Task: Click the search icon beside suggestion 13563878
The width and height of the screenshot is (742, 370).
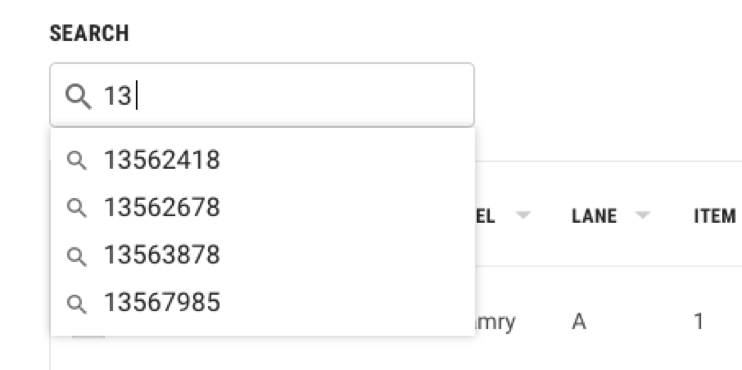Action: coord(77,256)
